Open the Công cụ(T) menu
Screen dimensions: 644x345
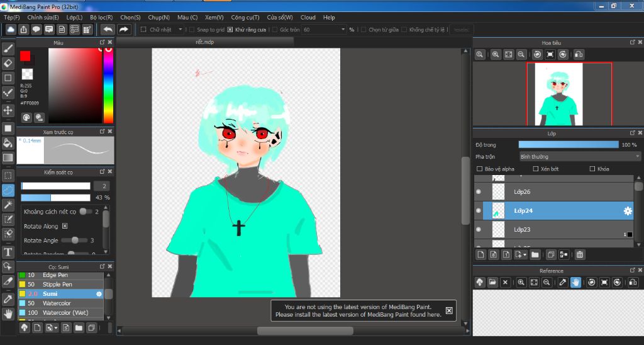(x=245, y=17)
